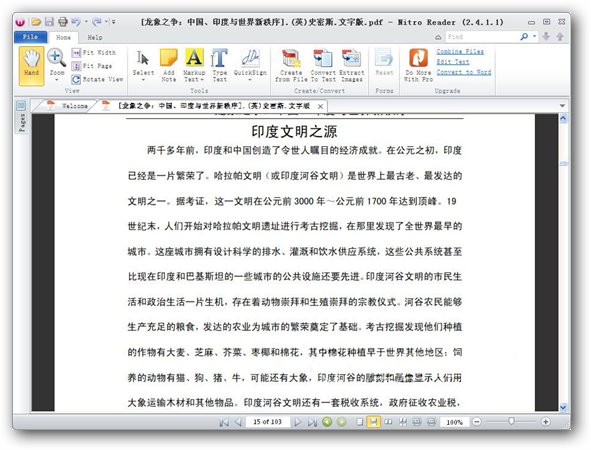Open the Find options dropdown
The image size is (591, 450).
(x=535, y=37)
